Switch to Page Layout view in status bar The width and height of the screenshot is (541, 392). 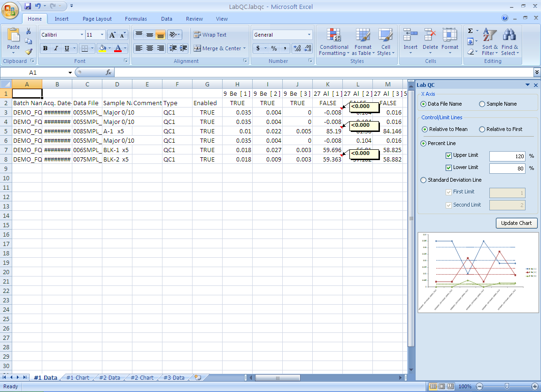[441, 386]
